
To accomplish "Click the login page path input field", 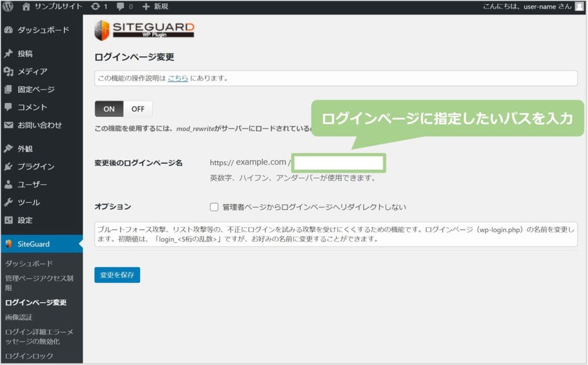I will coord(338,163).
